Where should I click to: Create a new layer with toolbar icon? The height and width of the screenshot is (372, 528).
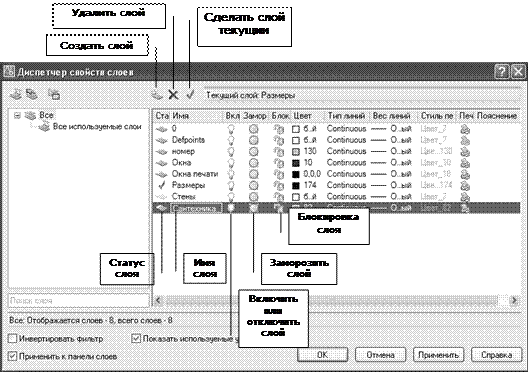pos(157,95)
